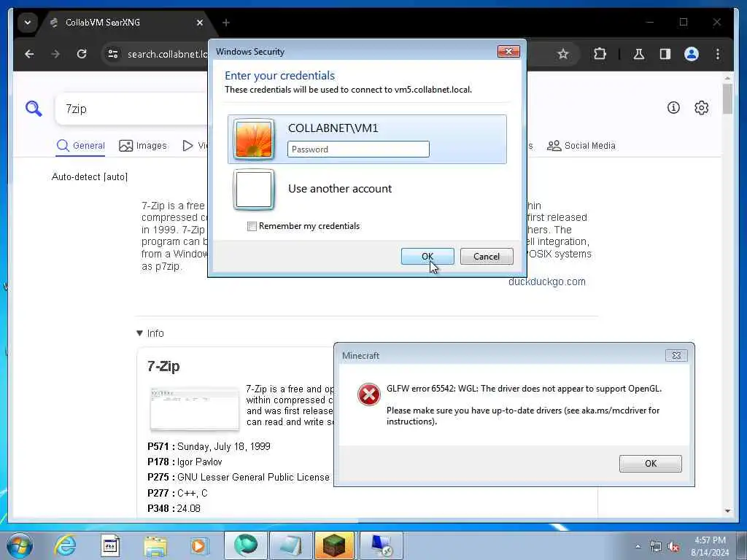Select the Social Media search category
Screen dimensions: 747x560
pyautogui.click(x=581, y=146)
